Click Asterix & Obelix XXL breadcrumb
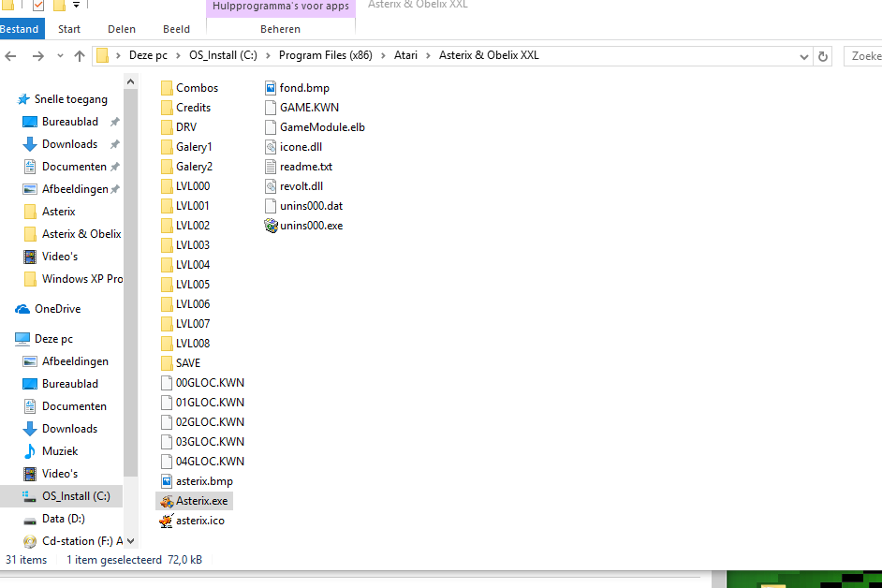This screenshot has width=882, height=588. (x=489, y=55)
